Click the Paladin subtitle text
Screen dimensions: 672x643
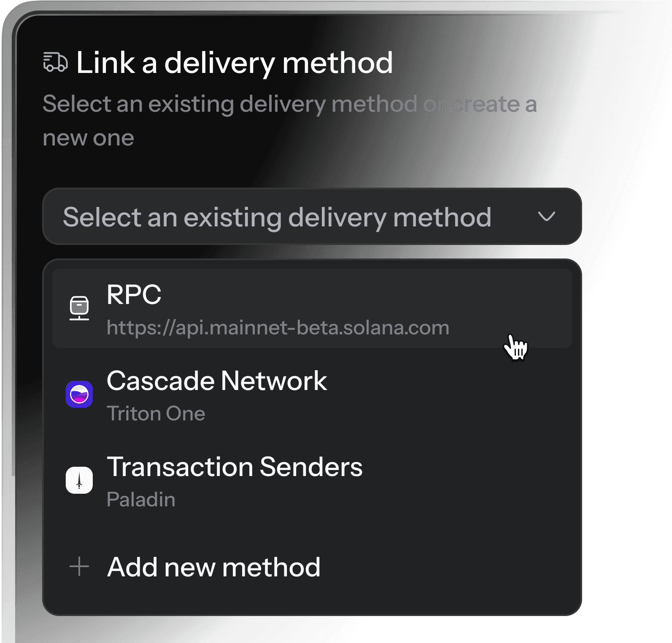[141, 500]
